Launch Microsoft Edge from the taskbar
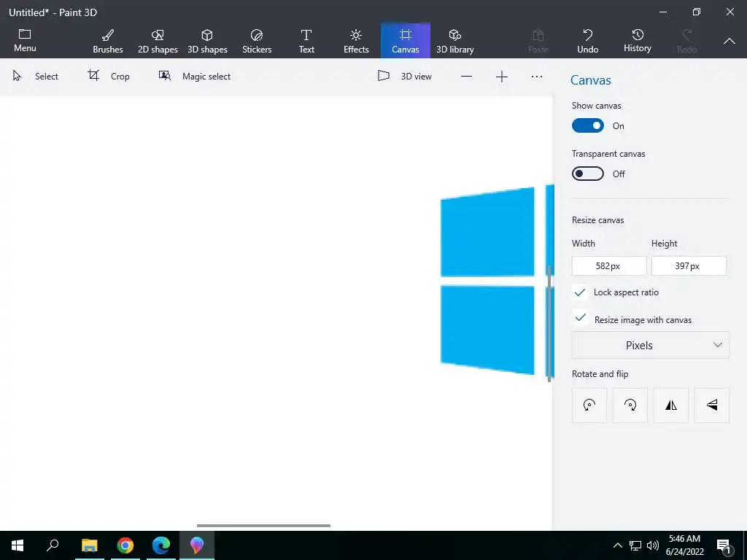The image size is (747, 560). 161,545
